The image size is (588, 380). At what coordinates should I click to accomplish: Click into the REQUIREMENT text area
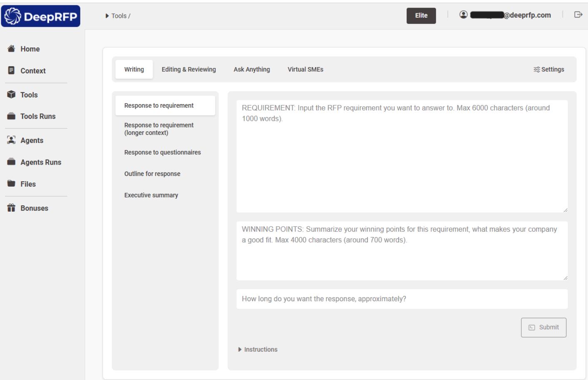[x=402, y=156]
